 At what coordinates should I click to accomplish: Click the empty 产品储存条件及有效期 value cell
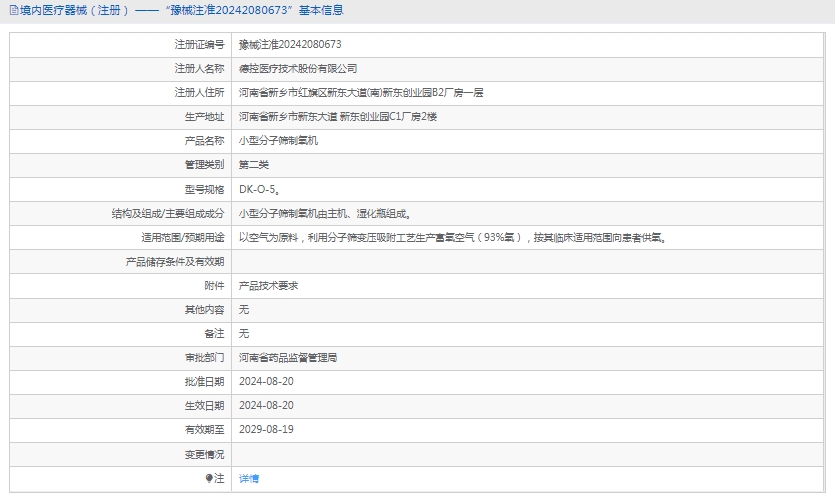click(x=528, y=262)
